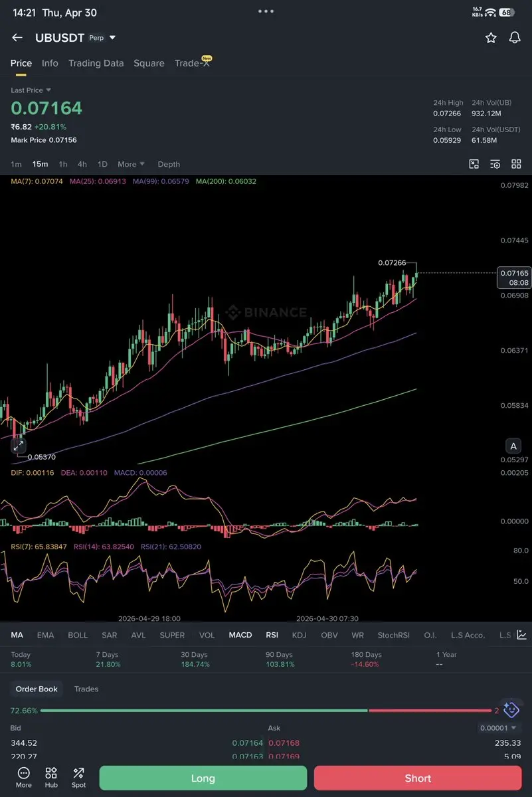Toggle the SUPER indicator
The image size is (532, 797).
point(172,635)
